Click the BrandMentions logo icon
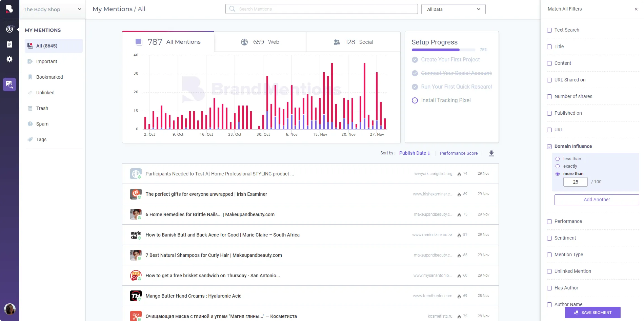 click(9, 9)
